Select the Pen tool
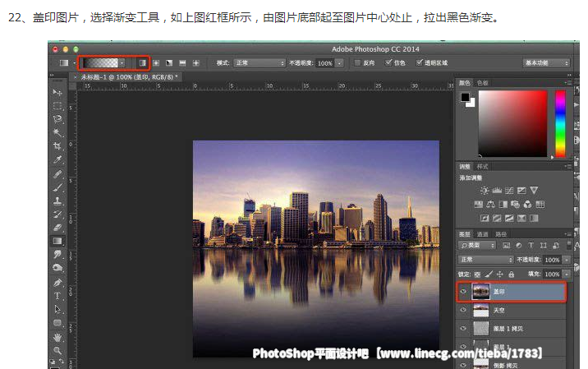This screenshot has height=369, width=588. pos(57,282)
